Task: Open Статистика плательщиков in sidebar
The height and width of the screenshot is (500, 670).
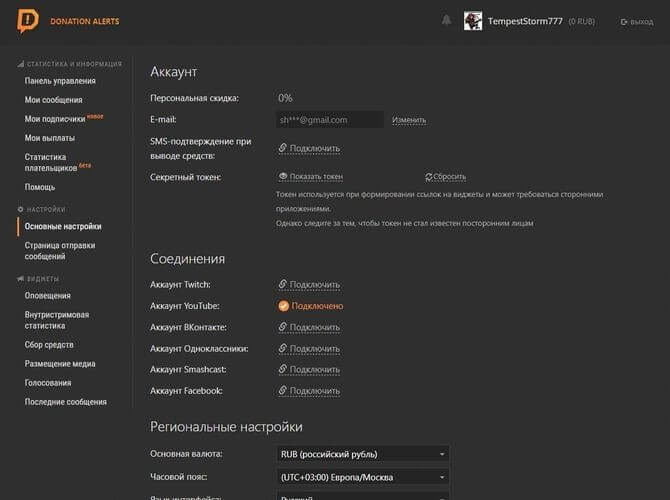Action: click(51, 162)
